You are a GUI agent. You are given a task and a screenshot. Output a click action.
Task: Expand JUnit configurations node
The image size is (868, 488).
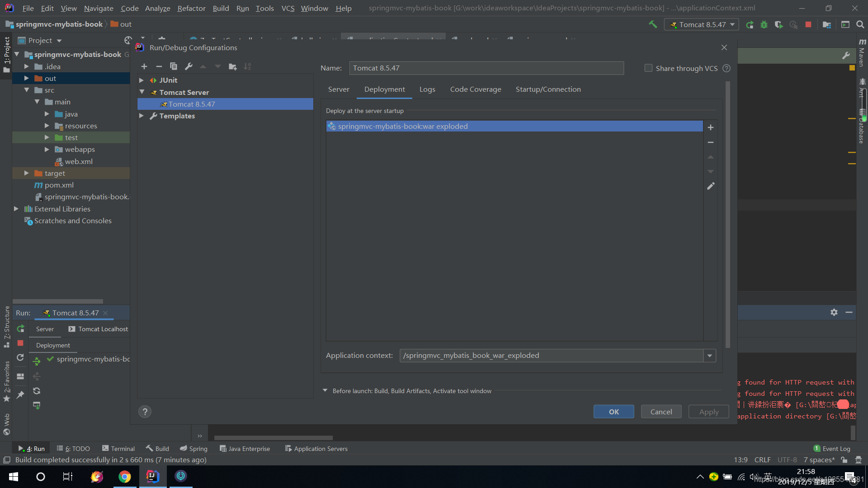(x=142, y=80)
